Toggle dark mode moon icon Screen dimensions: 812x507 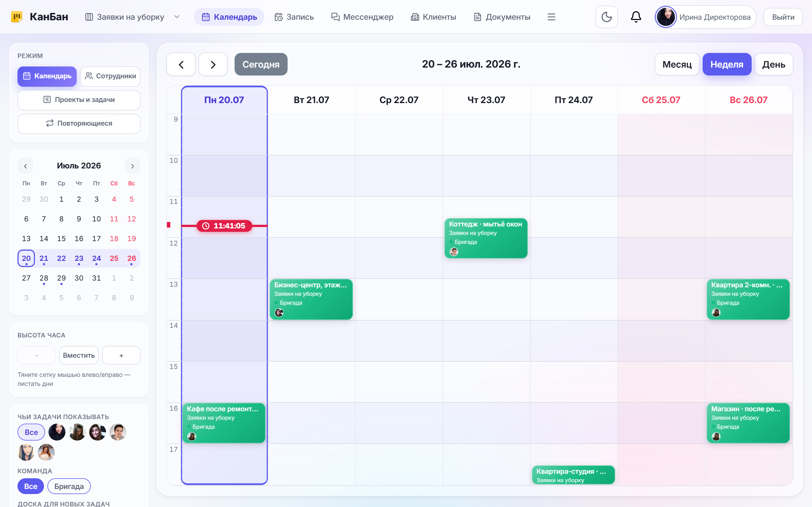point(606,17)
